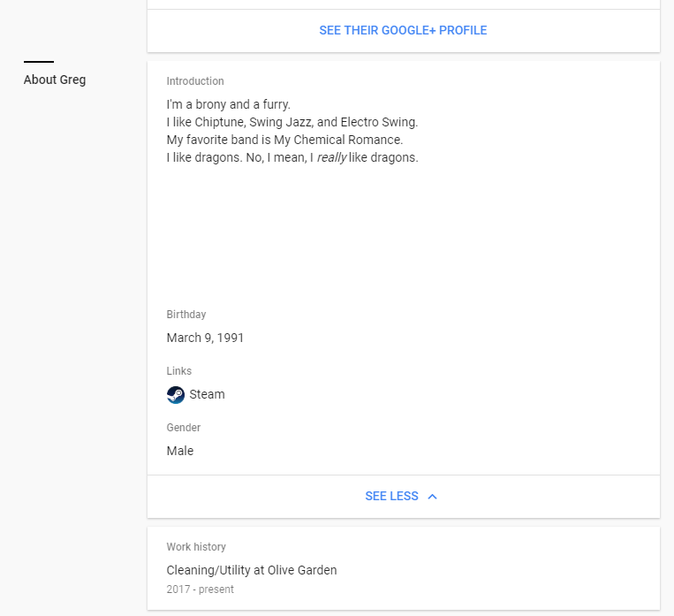Viewport: 674px width, 616px height.
Task: Select Cleaning/Utility at Olive Garden entry
Action: 252,570
